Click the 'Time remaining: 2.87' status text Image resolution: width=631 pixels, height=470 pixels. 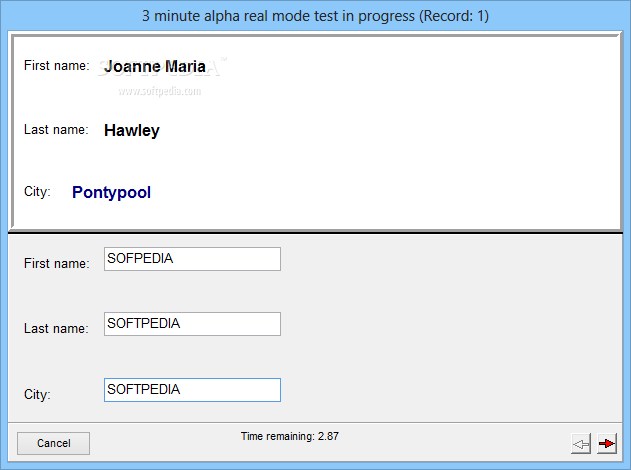[290, 436]
